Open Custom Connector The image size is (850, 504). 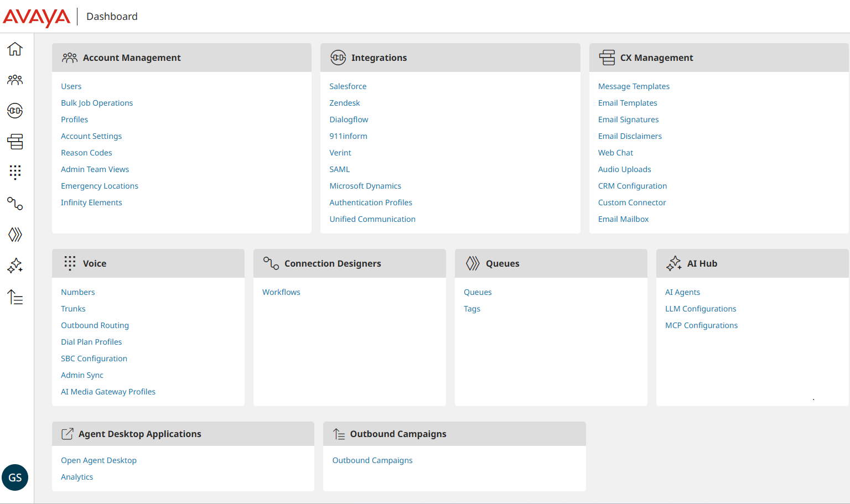click(x=632, y=202)
